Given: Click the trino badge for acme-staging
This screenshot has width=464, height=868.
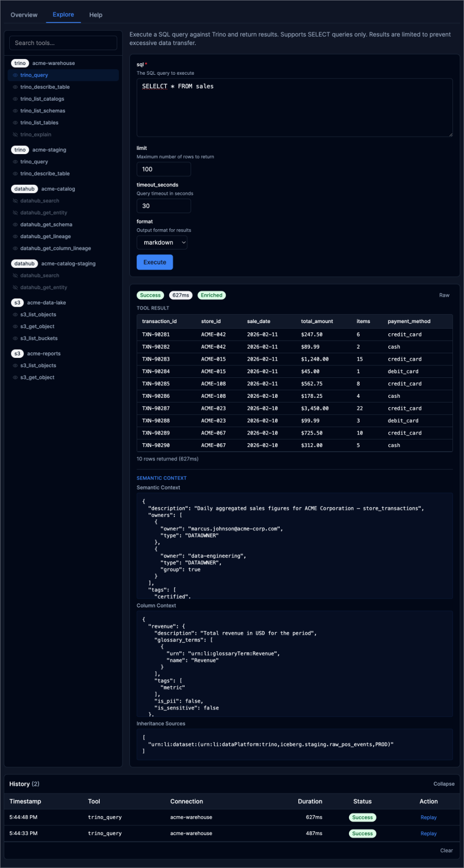Looking at the screenshot, I should tap(20, 150).
